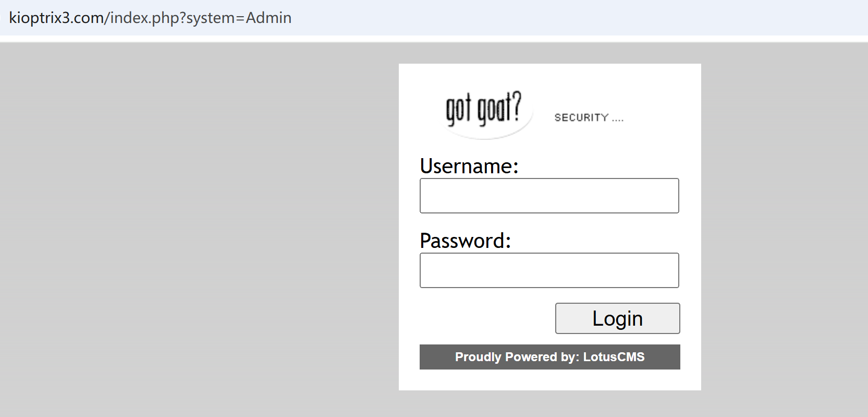Click the Username input field
Screen dimensions: 868x417
[549, 196]
